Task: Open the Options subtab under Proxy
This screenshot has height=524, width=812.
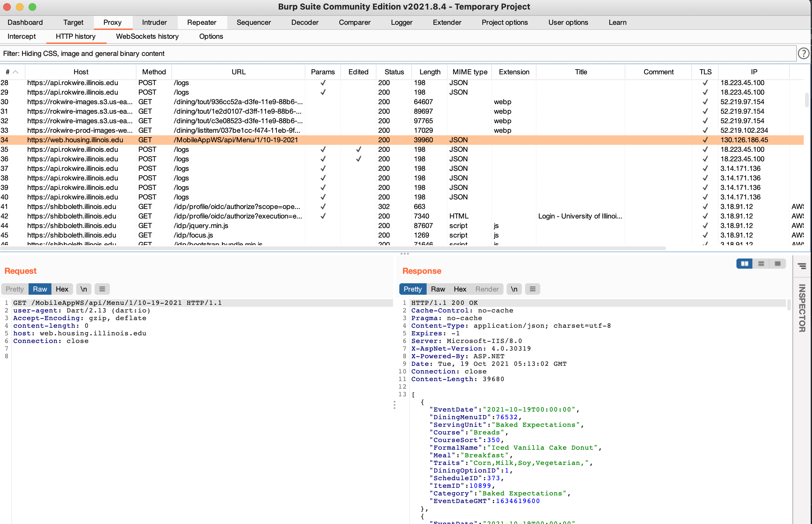Action: click(211, 37)
